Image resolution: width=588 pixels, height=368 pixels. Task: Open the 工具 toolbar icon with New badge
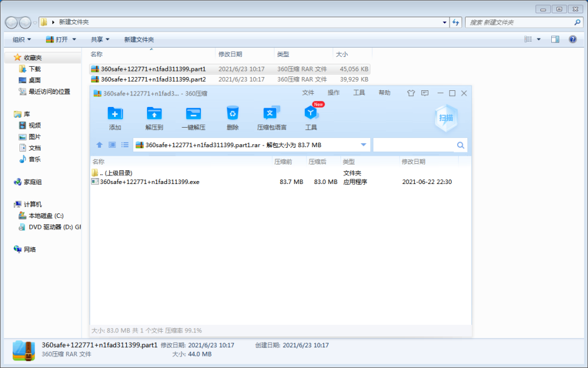(x=311, y=113)
